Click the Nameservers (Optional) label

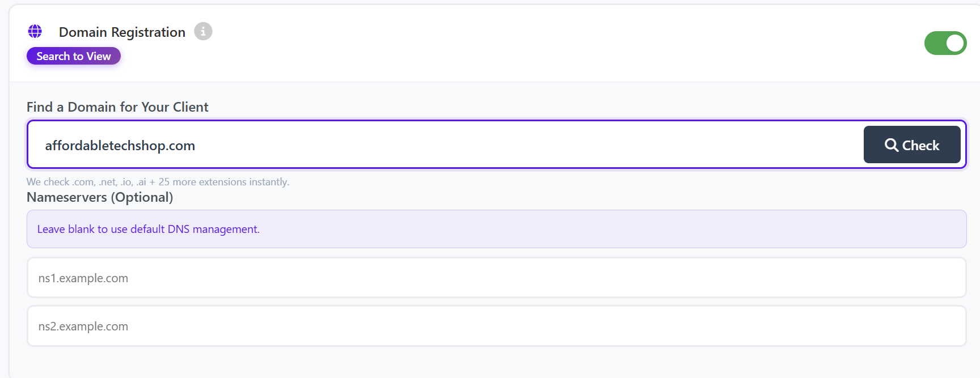pos(100,197)
